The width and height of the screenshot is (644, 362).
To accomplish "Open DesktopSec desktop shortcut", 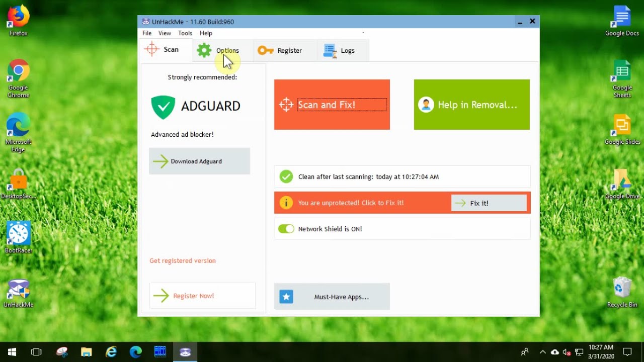I will [x=18, y=185].
